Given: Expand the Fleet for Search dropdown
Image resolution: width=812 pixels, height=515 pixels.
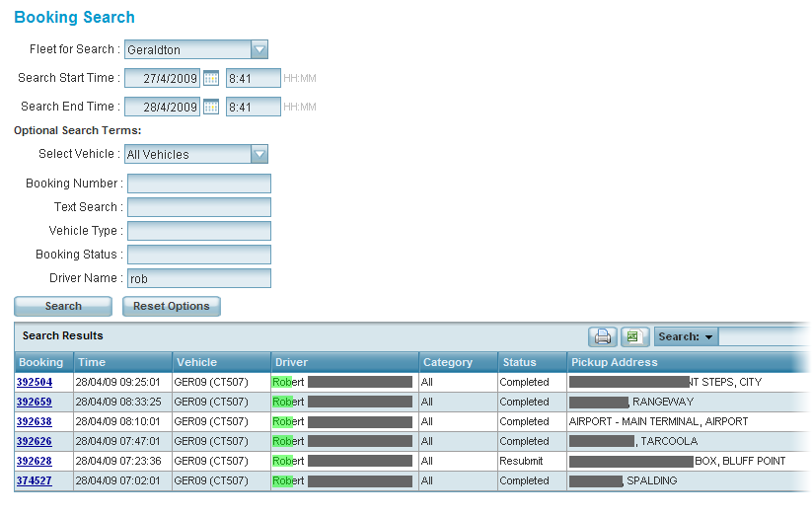Looking at the screenshot, I should (259, 49).
